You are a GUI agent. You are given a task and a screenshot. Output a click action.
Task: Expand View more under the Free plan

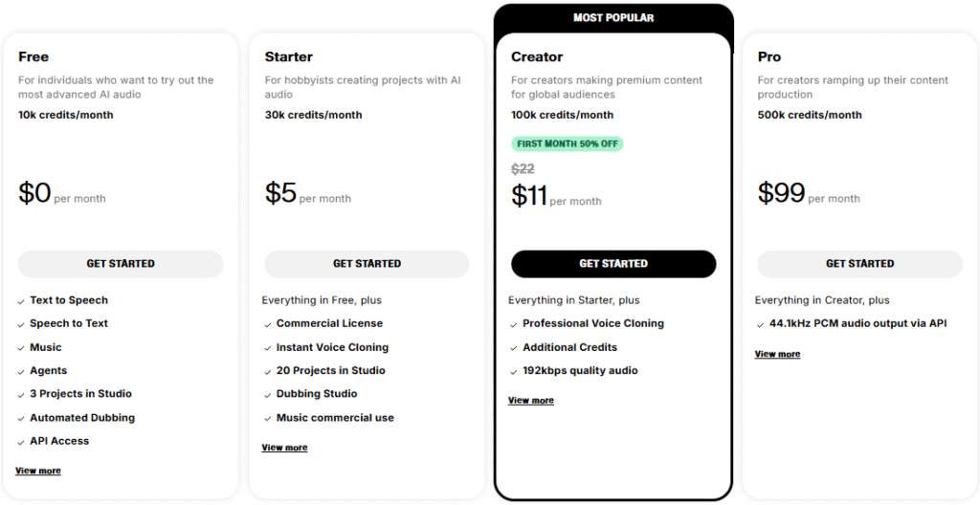38,472
